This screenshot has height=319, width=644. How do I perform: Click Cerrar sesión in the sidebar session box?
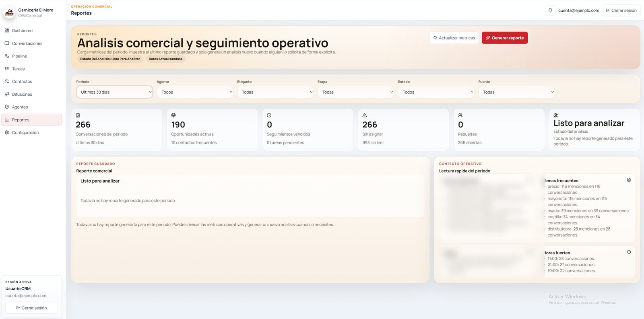pyautogui.click(x=31, y=308)
